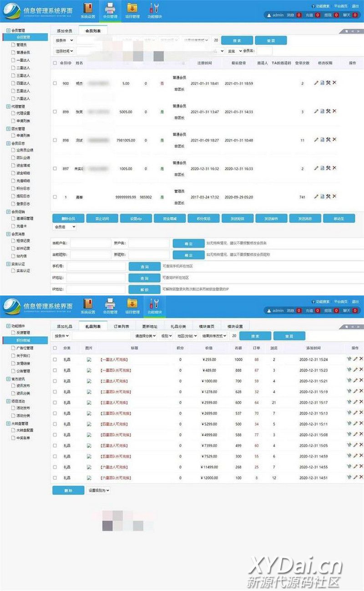Delete the ¥12000.00 gift with X icon
364x591 pixels.
pos(361,478)
